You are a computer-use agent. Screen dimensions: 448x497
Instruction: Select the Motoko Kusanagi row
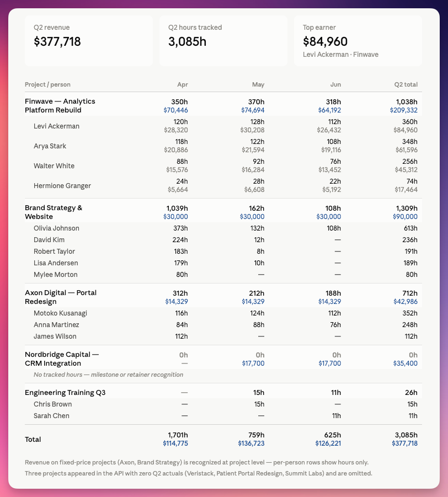pos(223,313)
